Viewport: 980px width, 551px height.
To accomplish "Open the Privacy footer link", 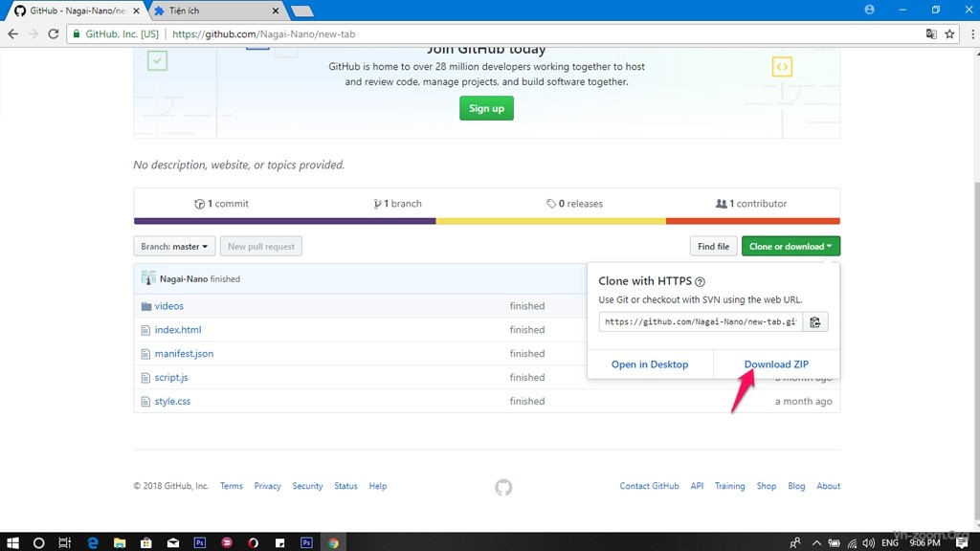I will (268, 486).
